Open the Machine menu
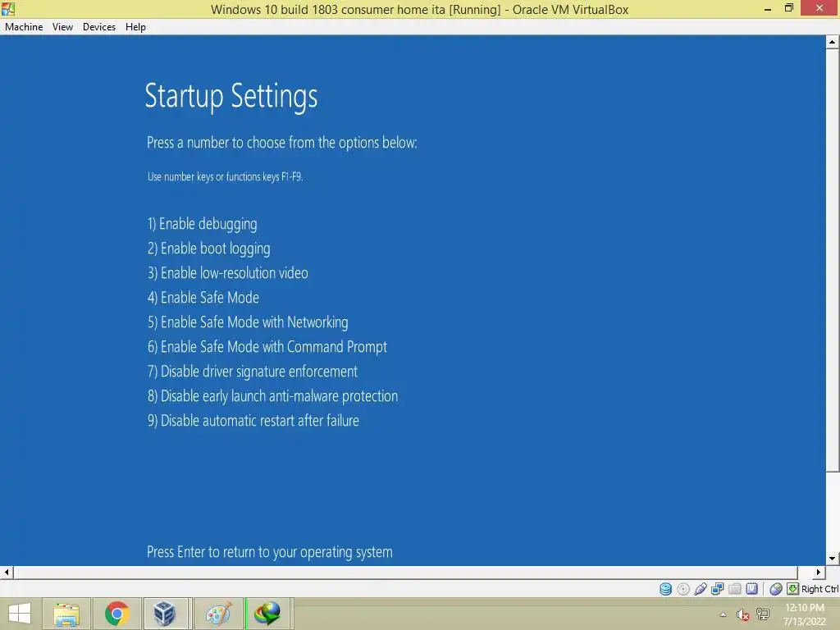 [24, 27]
